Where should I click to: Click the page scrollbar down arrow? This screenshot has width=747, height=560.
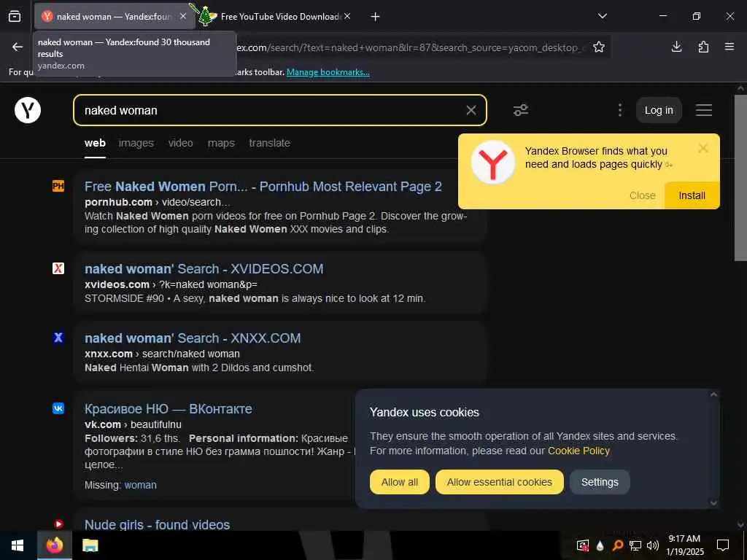[740, 525]
